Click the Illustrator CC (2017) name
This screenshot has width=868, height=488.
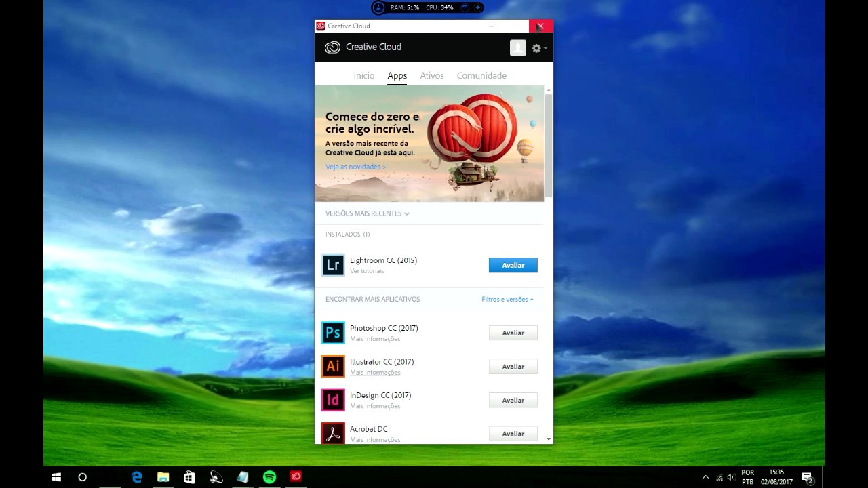[382, 362]
